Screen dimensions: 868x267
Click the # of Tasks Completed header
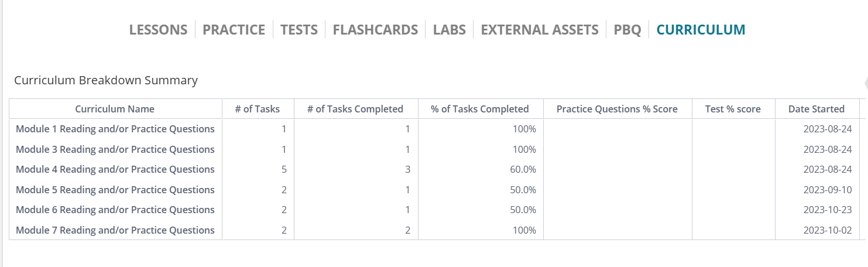click(x=356, y=109)
